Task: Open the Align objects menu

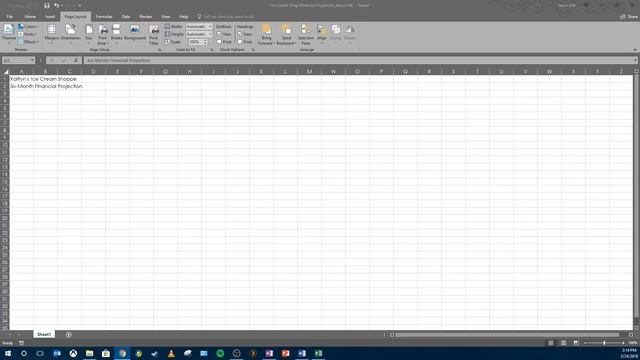Action: [x=322, y=34]
